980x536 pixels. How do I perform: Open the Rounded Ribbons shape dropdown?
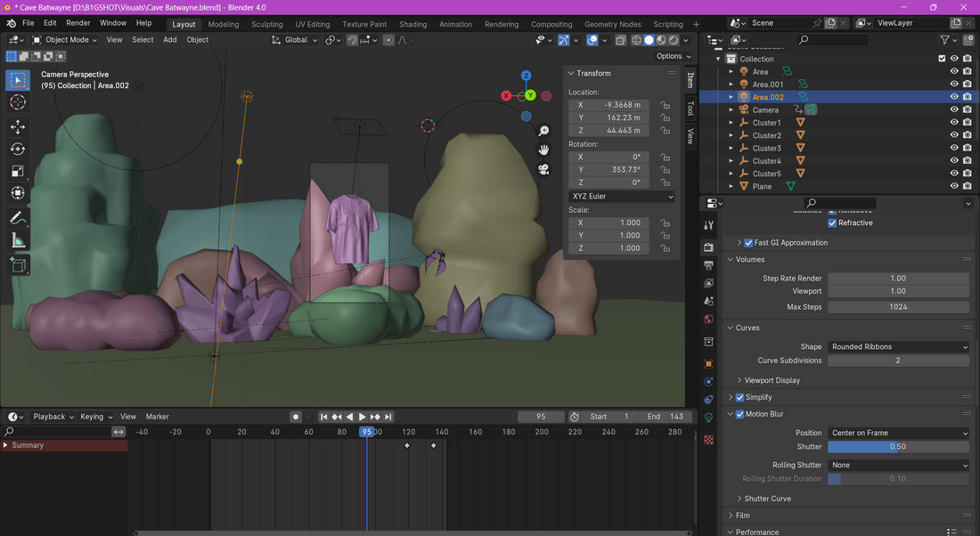pyautogui.click(x=899, y=346)
